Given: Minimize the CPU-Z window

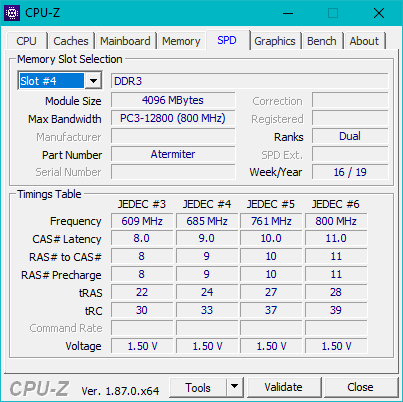Looking at the screenshot, I should (x=288, y=13).
